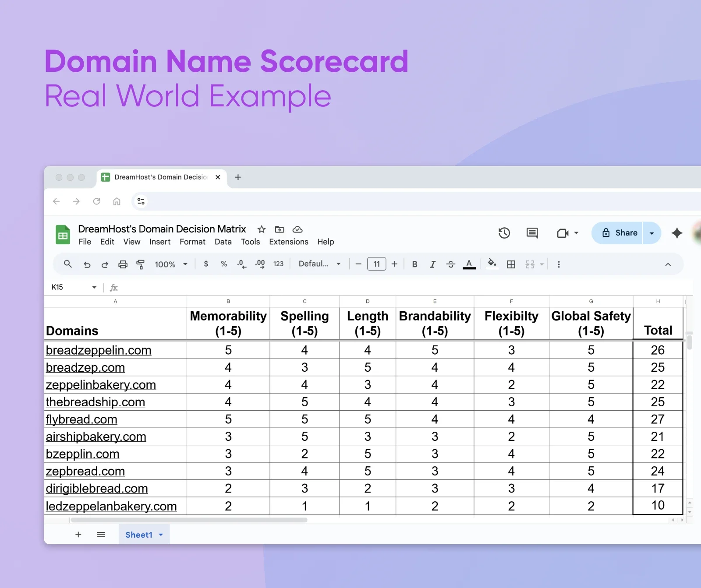Toggle italic formatting
This screenshot has height=588, width=701.
[x=432, y=264]
